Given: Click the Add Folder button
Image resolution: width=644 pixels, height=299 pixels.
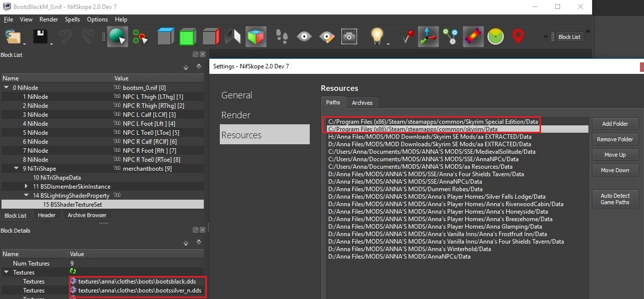Looking at the screenshot, I should [x=615, y=124].
